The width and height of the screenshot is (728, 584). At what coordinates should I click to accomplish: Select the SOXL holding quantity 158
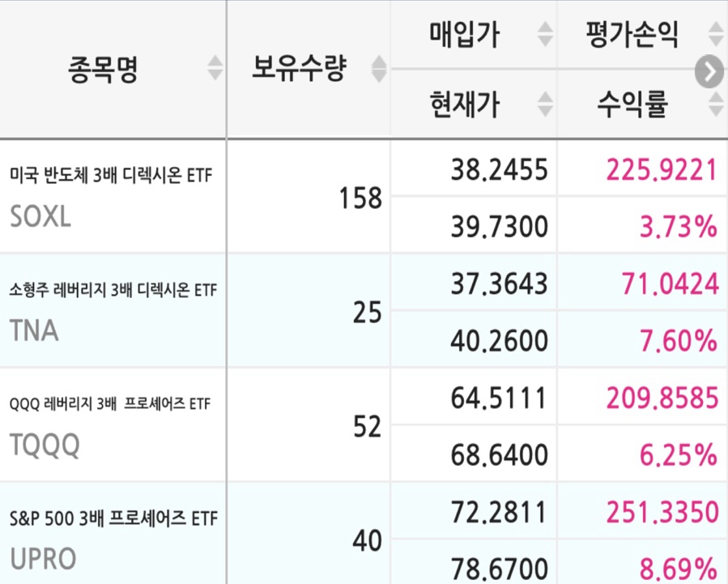click(x=360, y=198)
